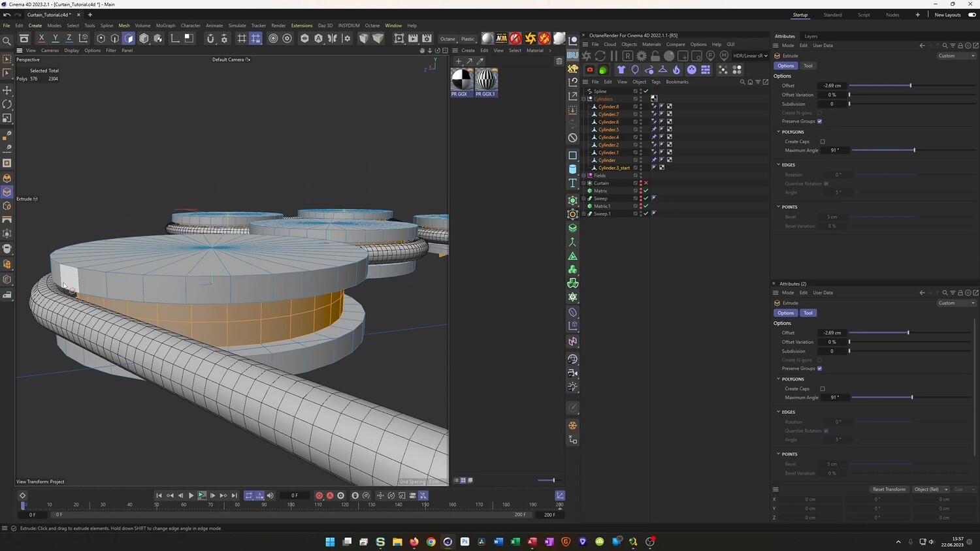Screen dimensions: 980x551
Task: Open Microsoft Word from the taskbar
Action: (x=498, y=542)
